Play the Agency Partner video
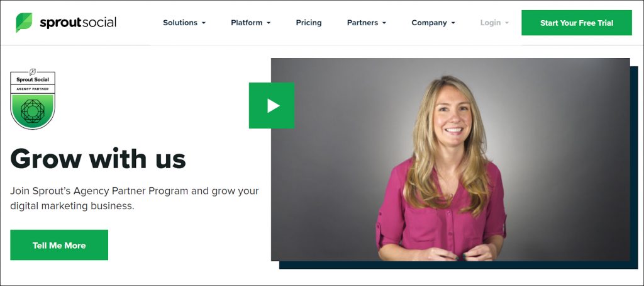 272,106
